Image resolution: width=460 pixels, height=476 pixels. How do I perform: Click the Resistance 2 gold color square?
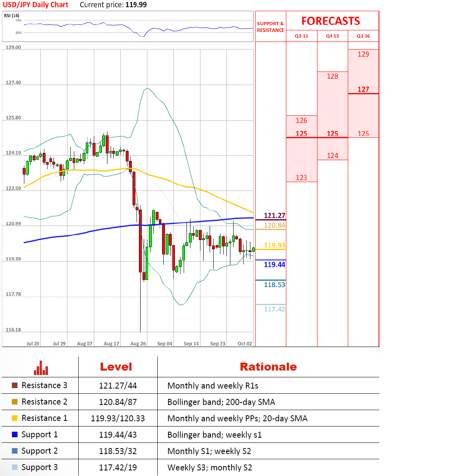click(14, 402)
